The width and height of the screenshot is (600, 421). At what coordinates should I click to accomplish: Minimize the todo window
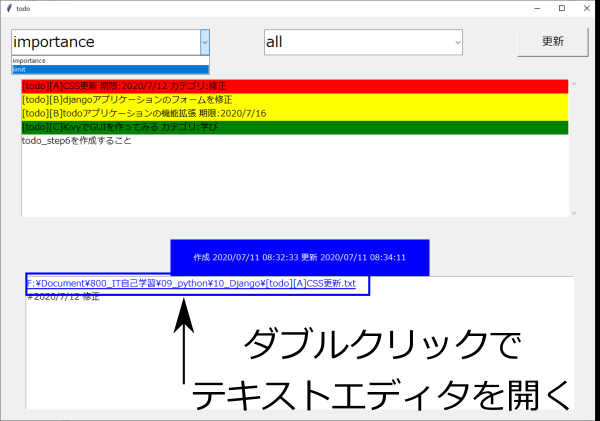point(537,8)
